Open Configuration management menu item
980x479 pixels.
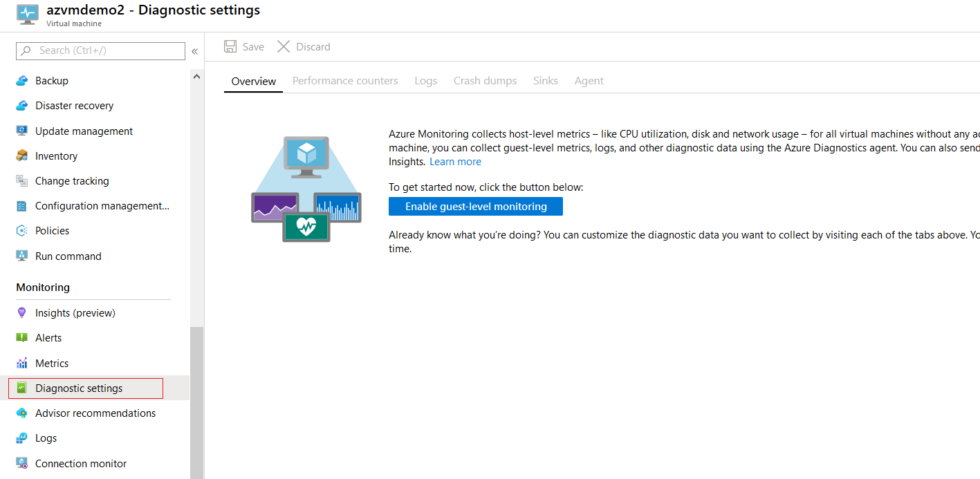[x=102, y=206]
